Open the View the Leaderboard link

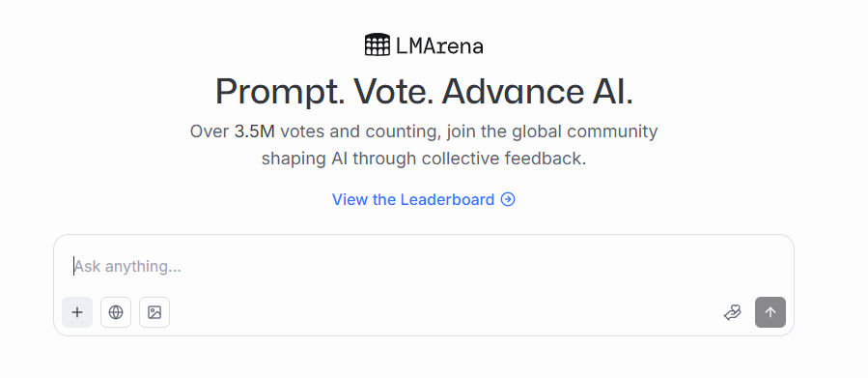click(424, 199)
